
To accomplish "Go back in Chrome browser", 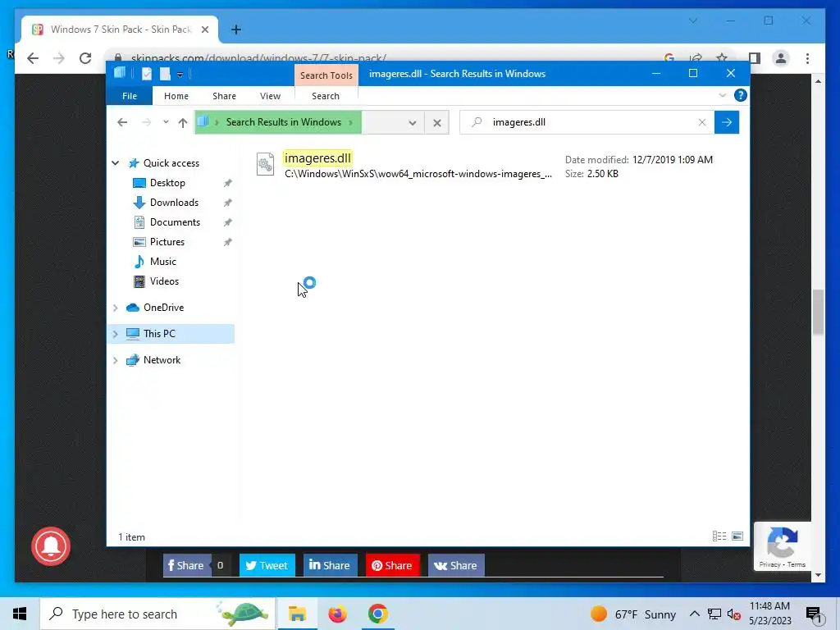I will (33, 58).
